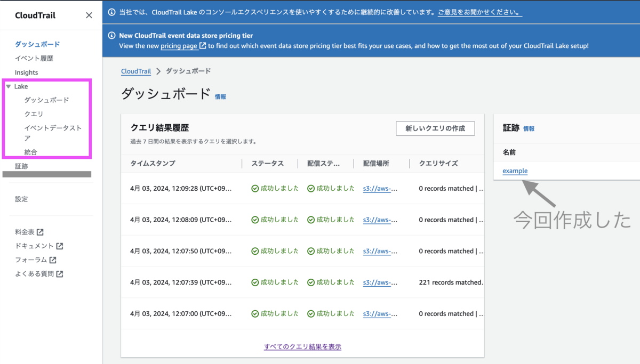
Task: Click external-link icon beside フォーラム
Action: pos(53,260)
